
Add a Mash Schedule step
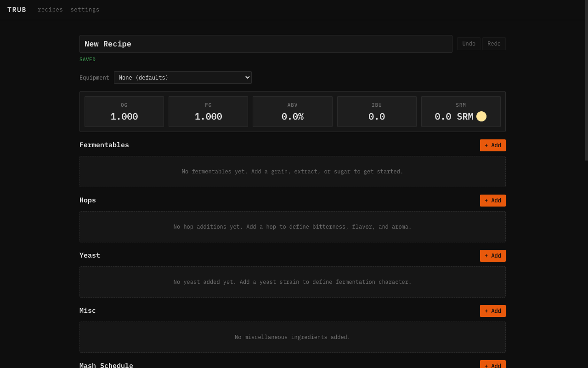493,364
